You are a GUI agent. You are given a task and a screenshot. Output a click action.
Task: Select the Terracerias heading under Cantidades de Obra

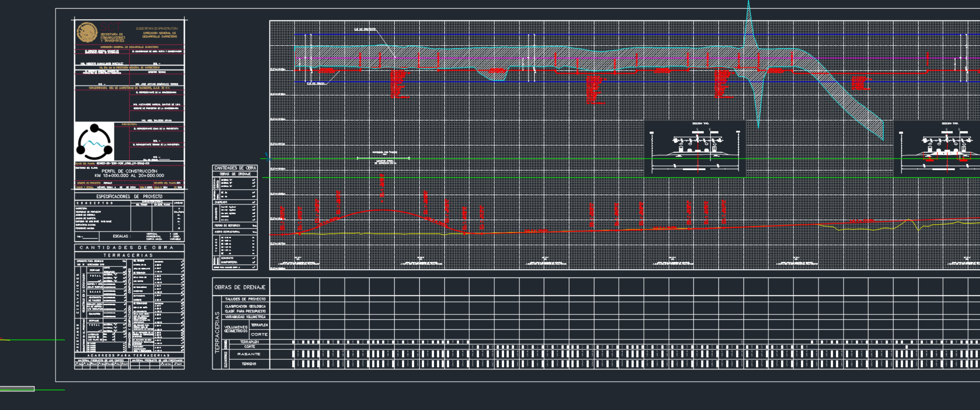128,255
